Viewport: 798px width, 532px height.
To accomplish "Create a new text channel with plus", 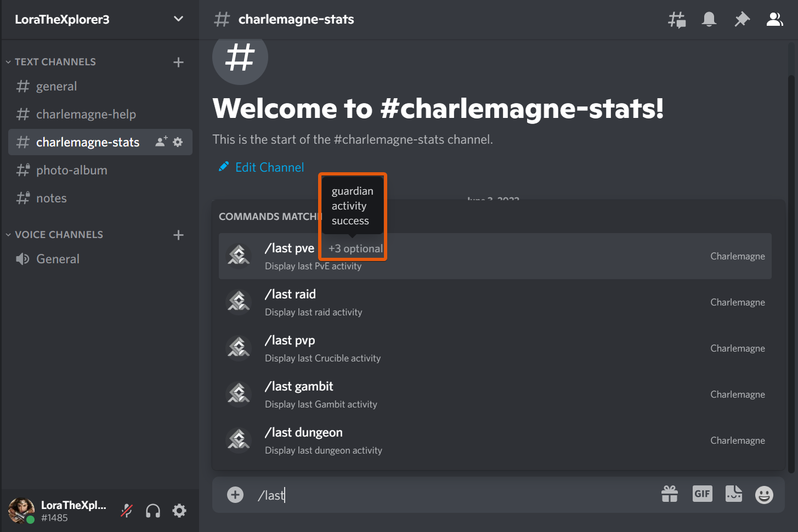I will [x=178, y=62].
